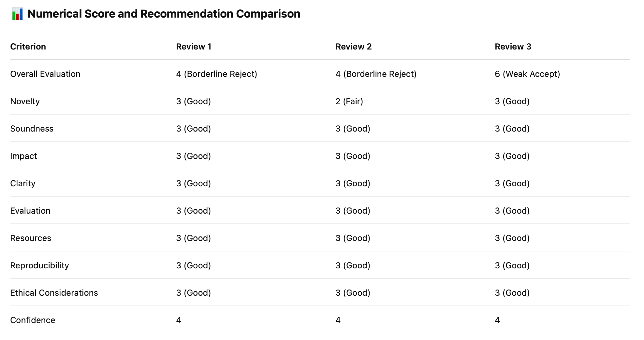Select the Review 1 column header

[x=194, y=47]
